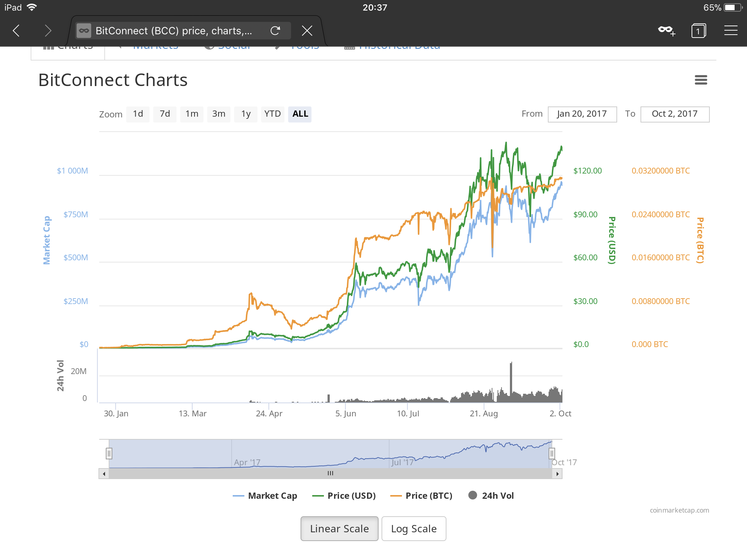Click the navigator scroll right arrow
The width and height of the screenshot is (747, 560).
(x=557, y=474)
